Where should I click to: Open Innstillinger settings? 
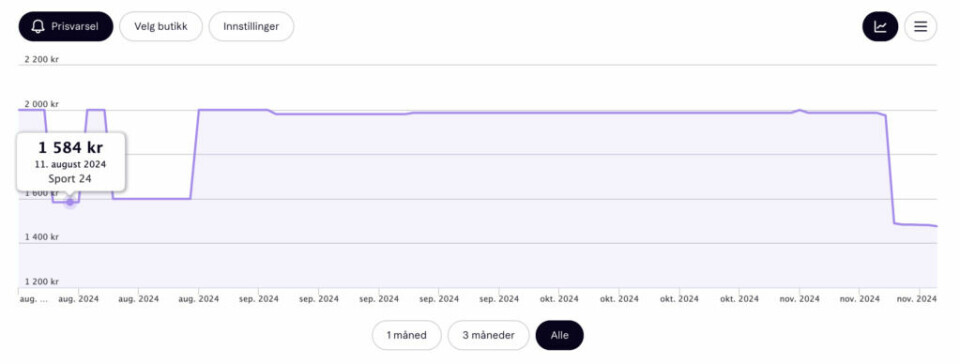tap(251, 26)
